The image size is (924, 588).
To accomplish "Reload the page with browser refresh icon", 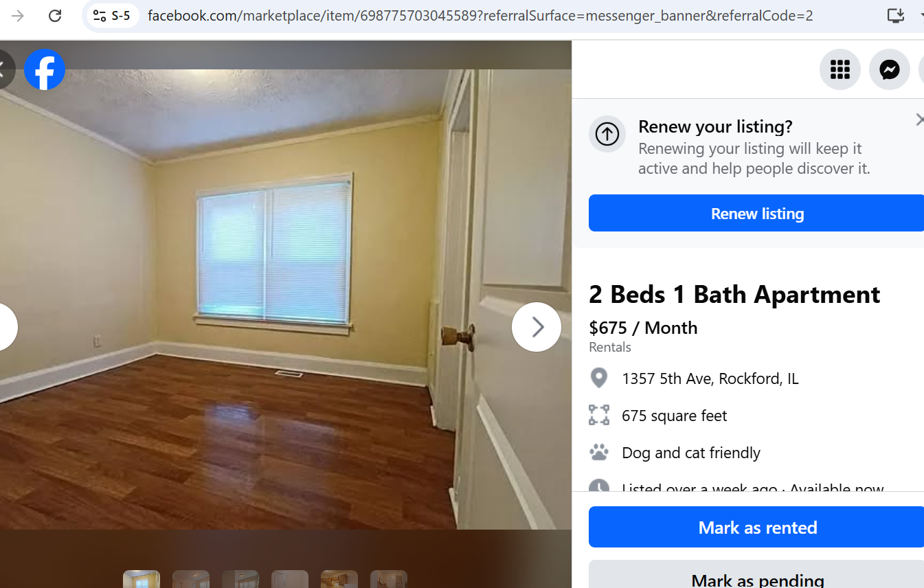I will pos(55,16).
